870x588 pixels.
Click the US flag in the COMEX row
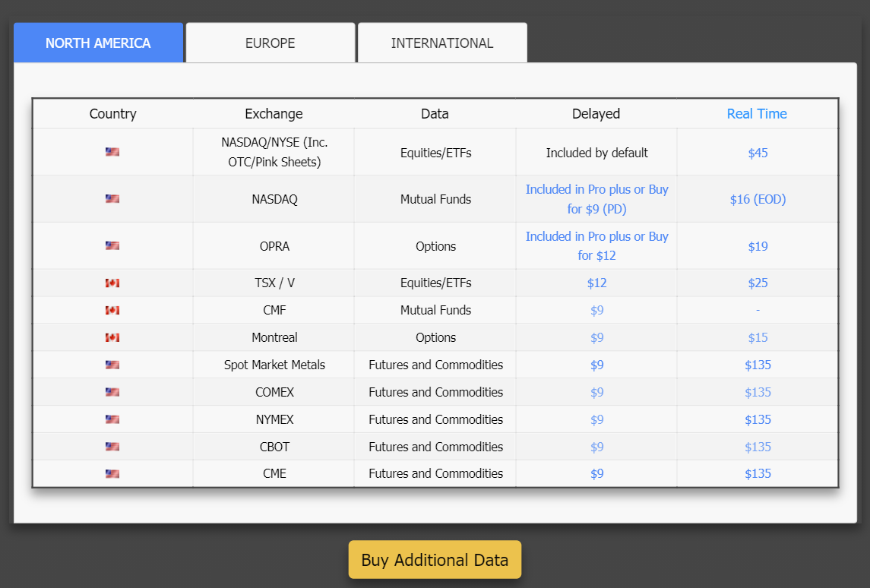click(112, 391)
